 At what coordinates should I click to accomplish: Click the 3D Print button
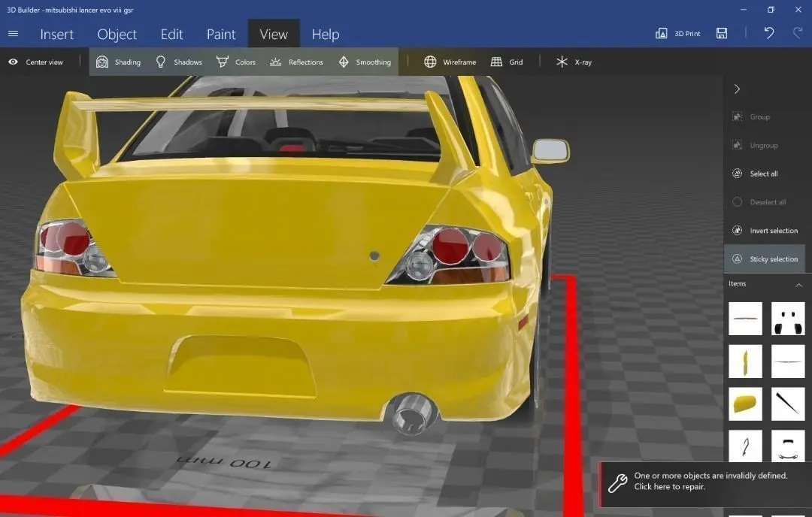coord(677,34)
